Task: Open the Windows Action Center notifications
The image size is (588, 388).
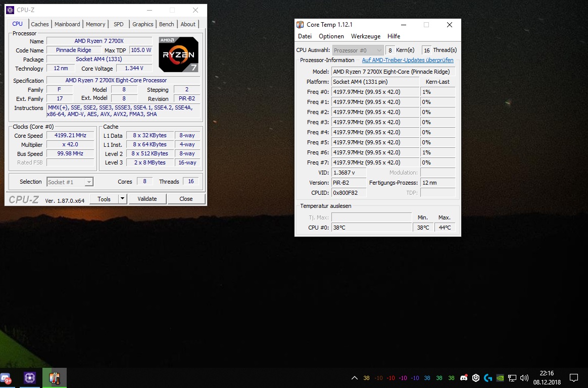Action: point(574,377)
